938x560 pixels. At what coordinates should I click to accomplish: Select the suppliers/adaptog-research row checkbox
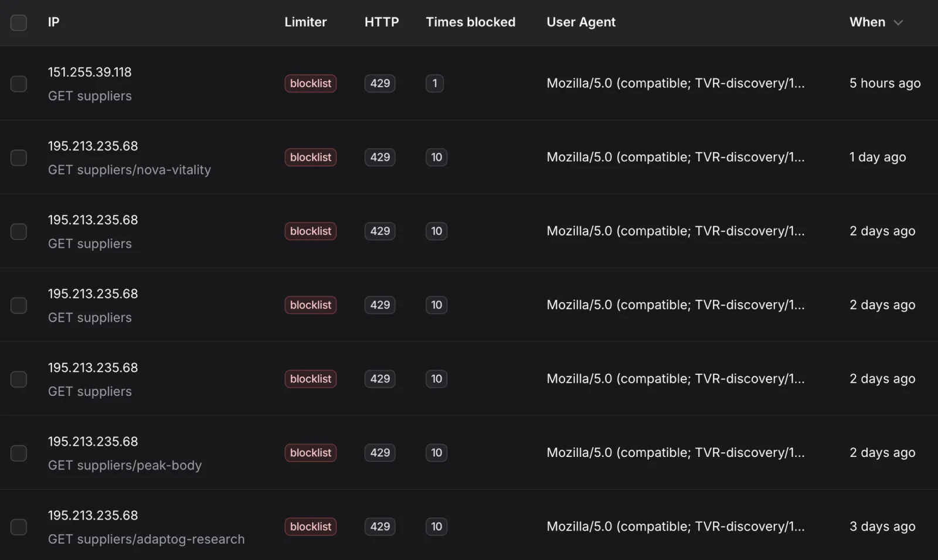pos(19,527)
